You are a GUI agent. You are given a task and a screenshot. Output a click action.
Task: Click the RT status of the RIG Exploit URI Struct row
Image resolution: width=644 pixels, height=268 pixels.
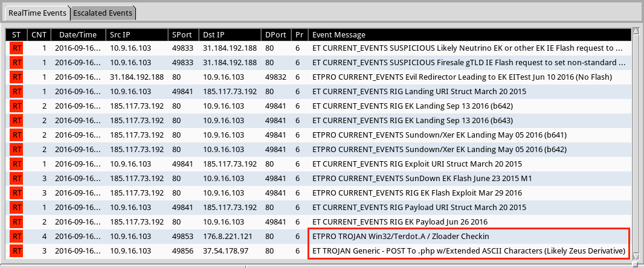pyautogui.click(x=17, y=164)
